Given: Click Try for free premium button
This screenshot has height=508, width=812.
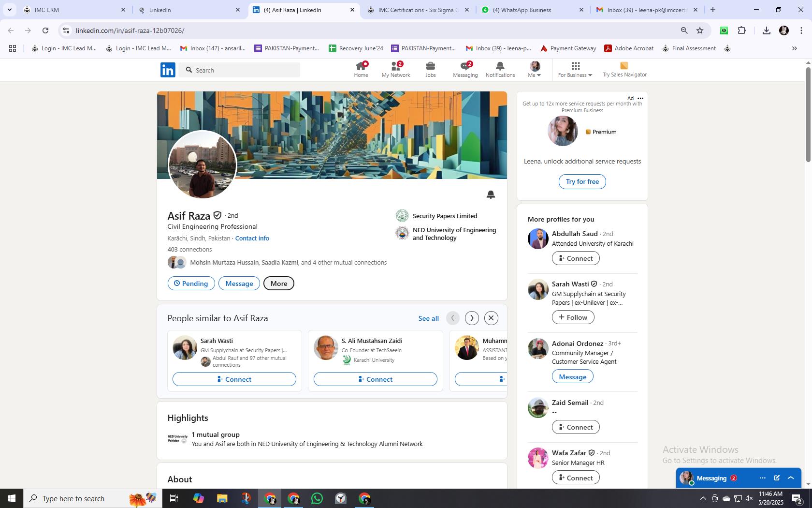Looking at the screenshot, I should click(582, 181).
